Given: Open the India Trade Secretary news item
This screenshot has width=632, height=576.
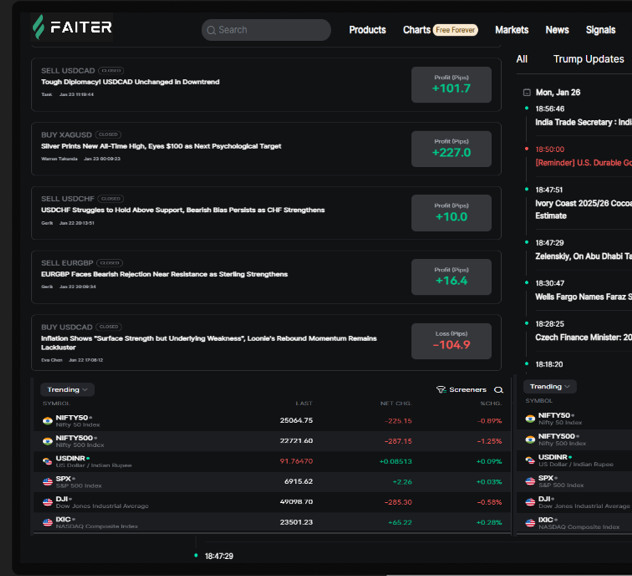Looking at the screenshot, I should [x=583, y=122].
